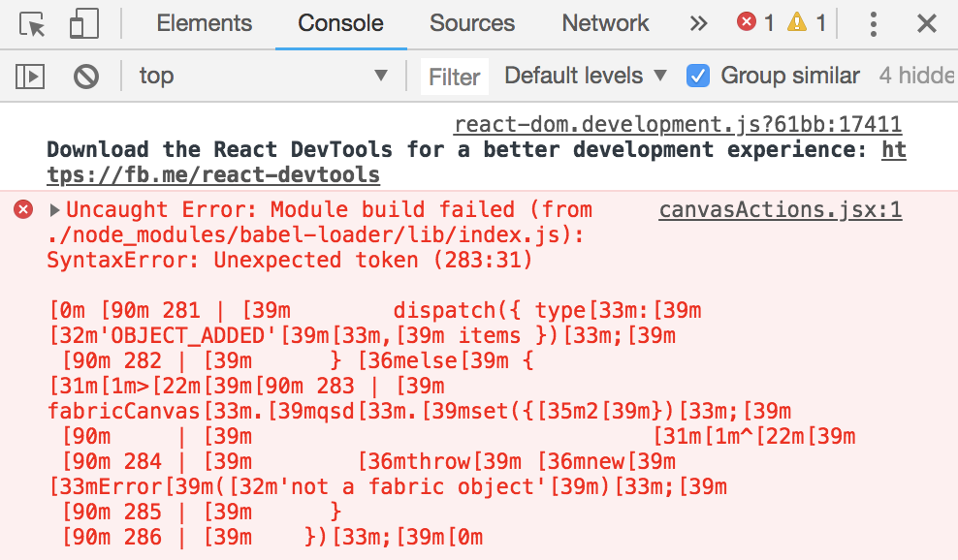The width and height of the screenshot is (958, 560).
Task: Click the red error icon beside Uncaught Error
Action: click(x=23, y=209)
